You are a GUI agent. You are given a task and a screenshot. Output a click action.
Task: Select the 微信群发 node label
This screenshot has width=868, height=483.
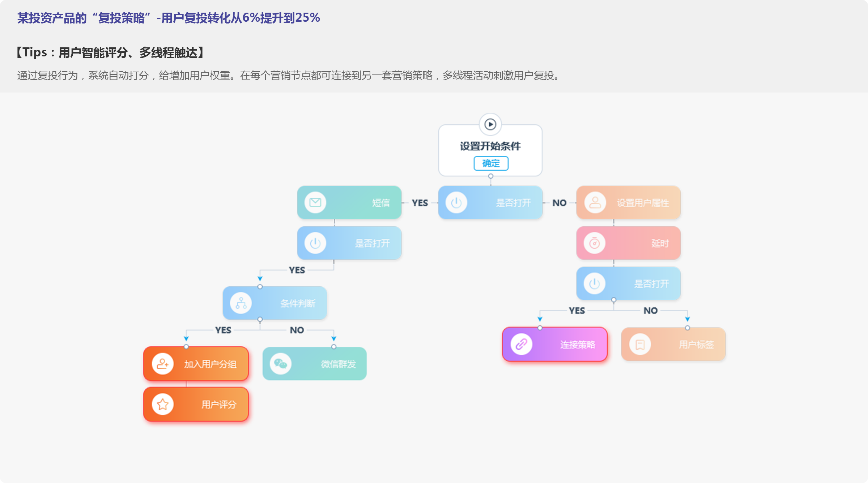[x=338, y=364]
